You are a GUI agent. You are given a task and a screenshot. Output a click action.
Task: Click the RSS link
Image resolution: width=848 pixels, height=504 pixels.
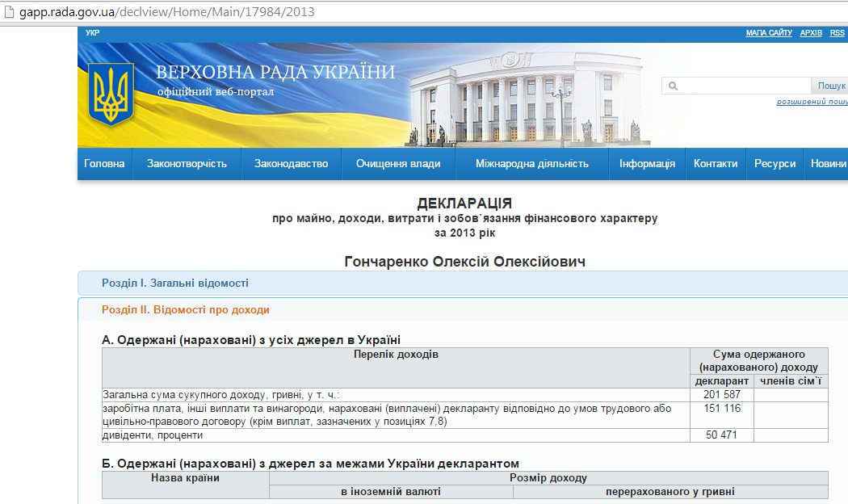coord(837,33)
